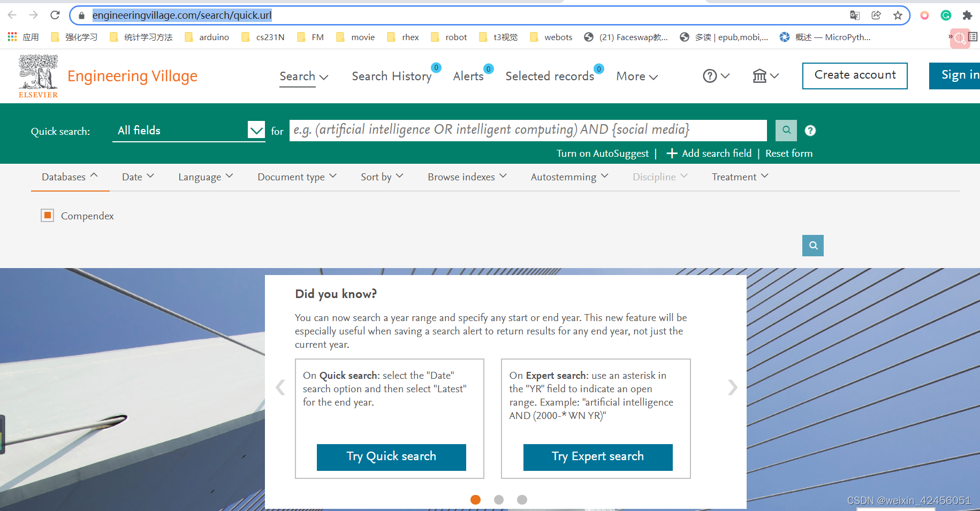Click the disabled Discipline tab
This screenshot has height=511, width=980.
tap(660, 177)
